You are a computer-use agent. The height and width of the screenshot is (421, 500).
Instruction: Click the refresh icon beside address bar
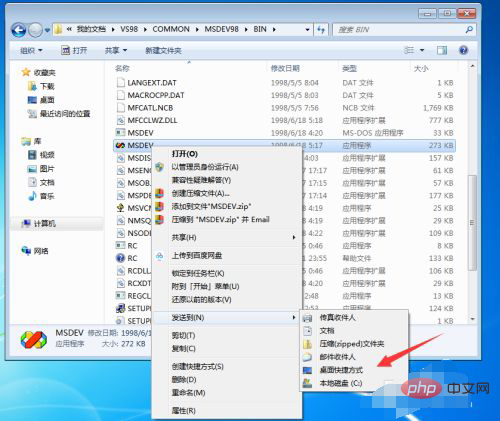point(321,30)
